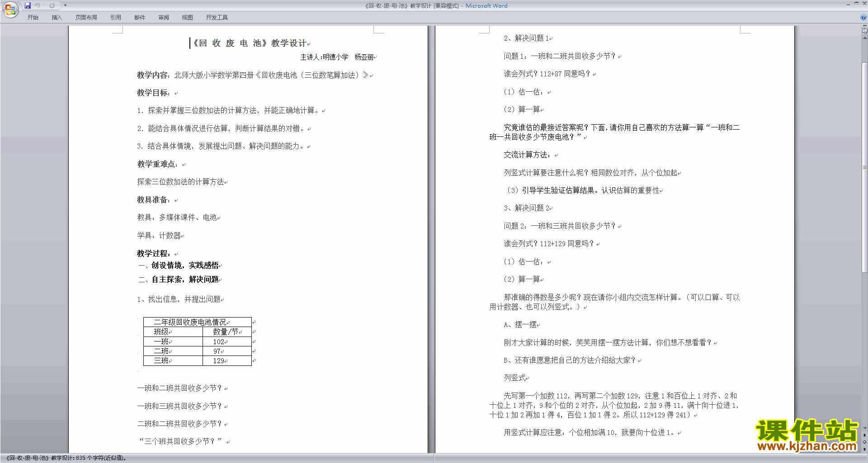Switch to the 视图 tab
This screenshot has width=868, height=463.
(x=188, y=18)
